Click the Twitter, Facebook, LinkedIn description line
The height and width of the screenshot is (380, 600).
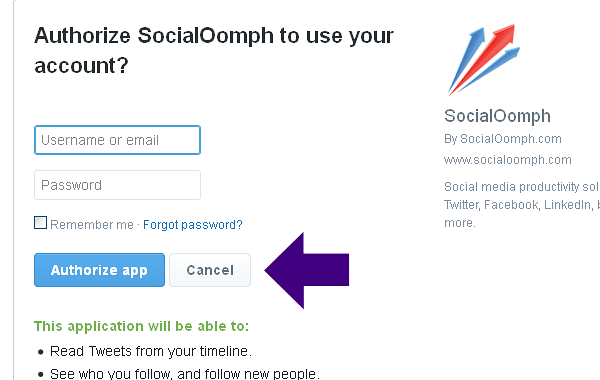click(x=522, y=205)
